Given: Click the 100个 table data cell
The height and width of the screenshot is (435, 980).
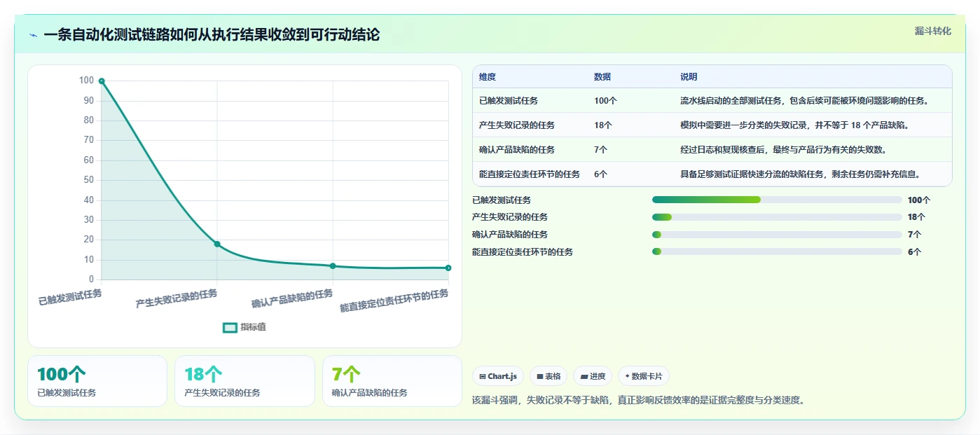Looking at the screenshot, I should 605,101.
